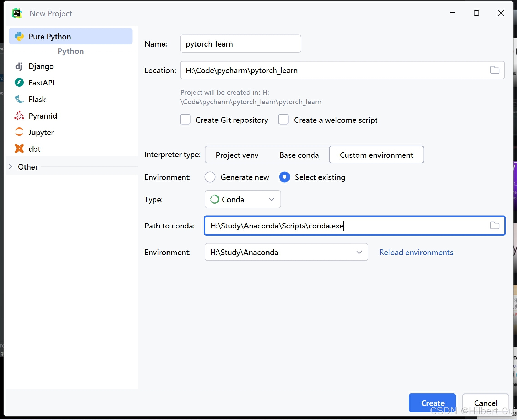Click the FastAPI lightning icon

19,82
